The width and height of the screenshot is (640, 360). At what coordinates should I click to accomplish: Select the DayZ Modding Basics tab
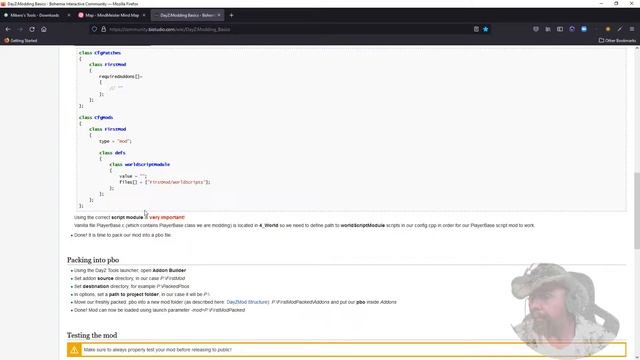(x=187, y=15)
